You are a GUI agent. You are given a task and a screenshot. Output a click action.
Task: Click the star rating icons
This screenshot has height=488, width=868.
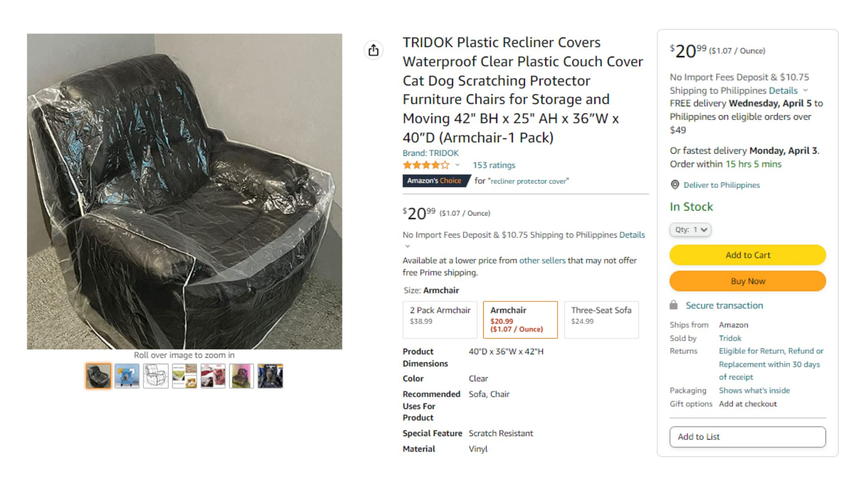[x=426, y=165]
